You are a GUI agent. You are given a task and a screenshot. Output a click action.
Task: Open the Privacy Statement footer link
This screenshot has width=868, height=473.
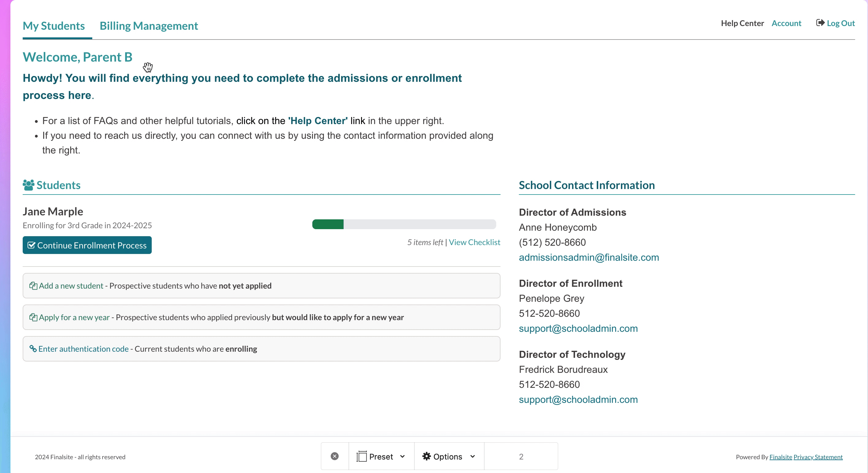pos(818,457)
